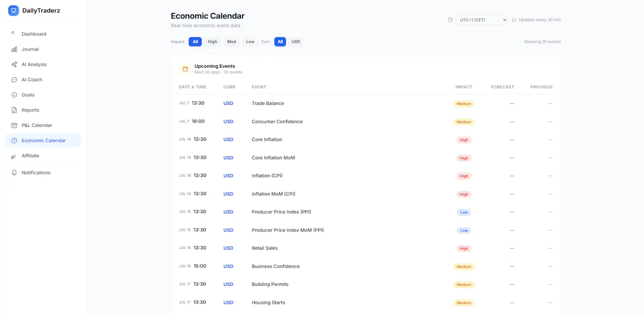Click the Journal bar chart icon
Screen dimensions: 644x314
pos(14,49)
